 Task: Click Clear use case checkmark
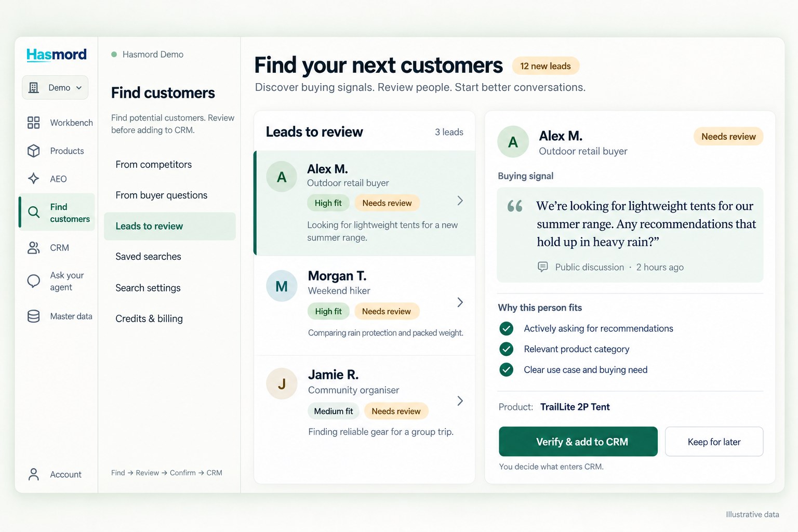point(506,370)
